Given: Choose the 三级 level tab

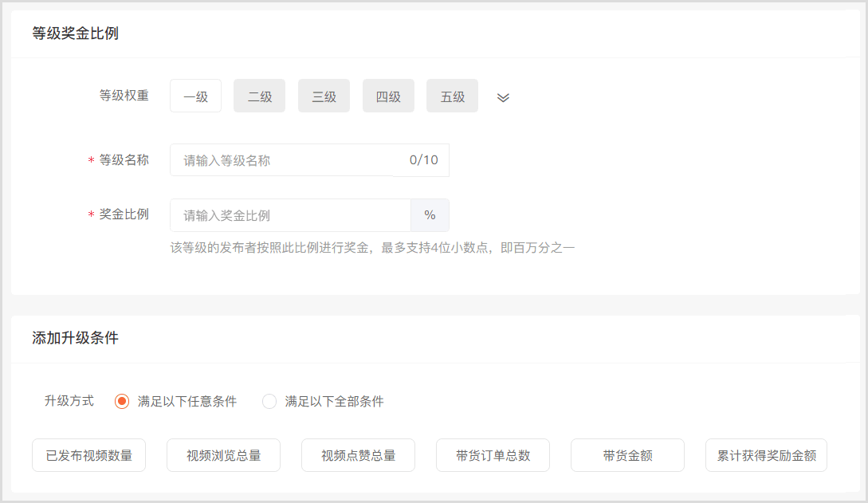Looking at the screenshot, I should (324, 96).
